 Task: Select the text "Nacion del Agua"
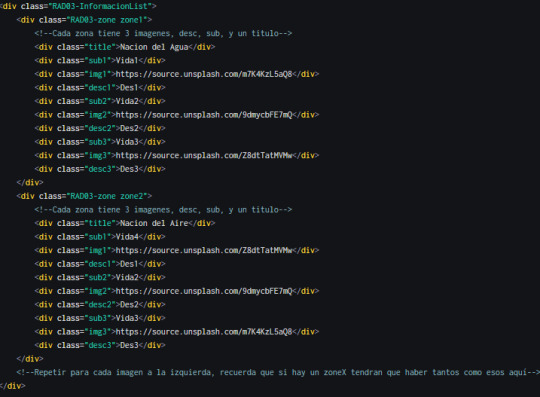[x=154, y=47]
